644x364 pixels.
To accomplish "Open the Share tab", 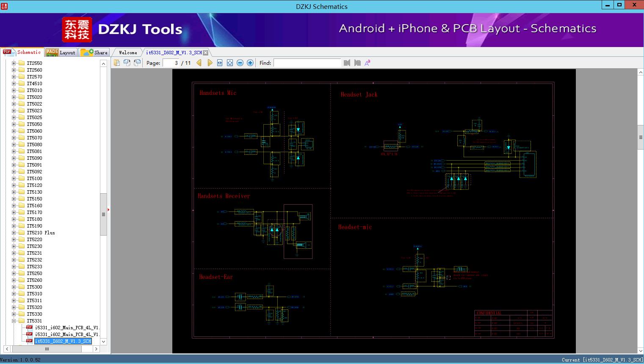I will [x=94, y=53].
